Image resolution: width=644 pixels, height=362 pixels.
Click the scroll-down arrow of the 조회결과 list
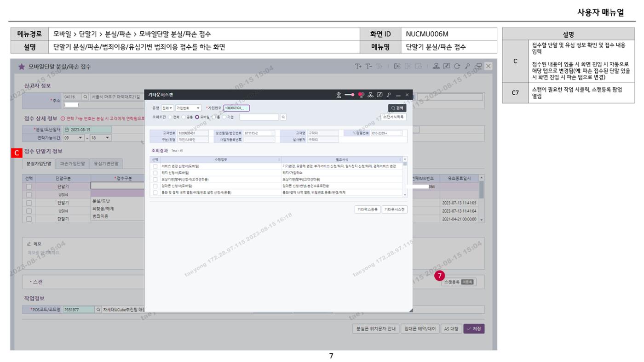point(405,194)
